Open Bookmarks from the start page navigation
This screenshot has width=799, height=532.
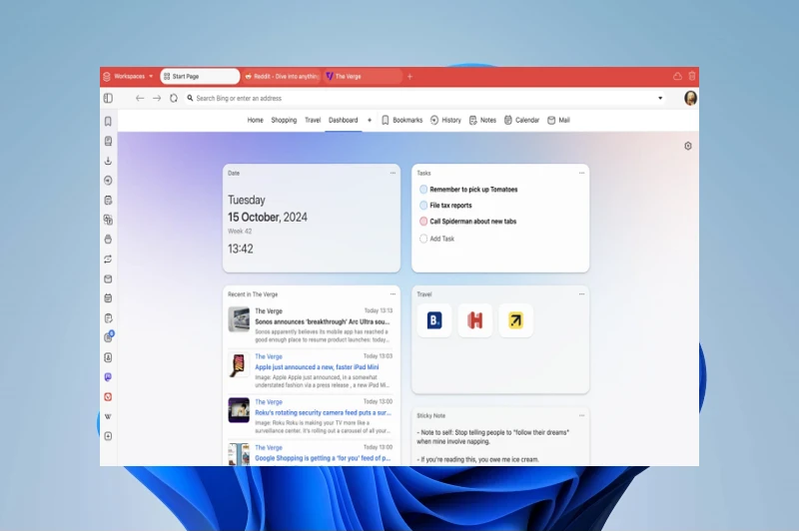[402, 120]
